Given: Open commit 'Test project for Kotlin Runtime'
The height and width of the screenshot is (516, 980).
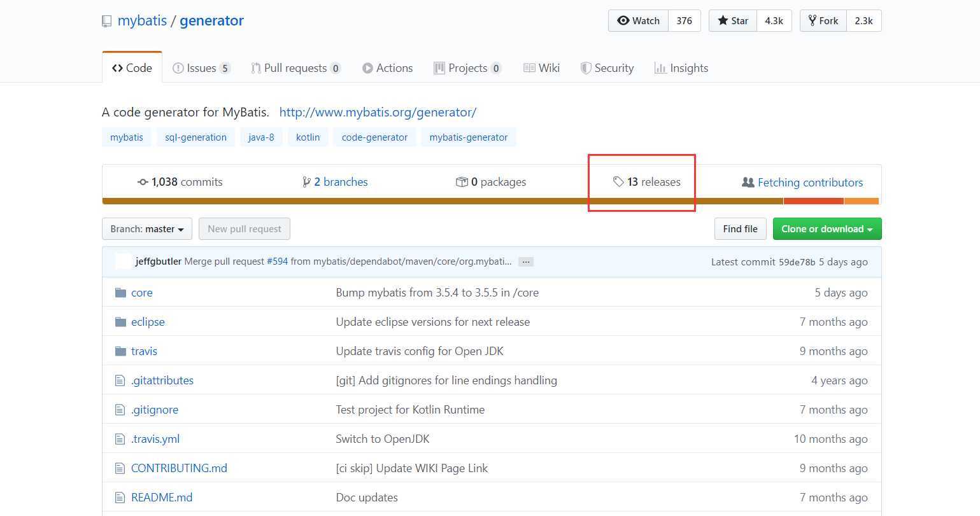Looking at the screenshot, I should pyautogui.click(x=410, y=410).
